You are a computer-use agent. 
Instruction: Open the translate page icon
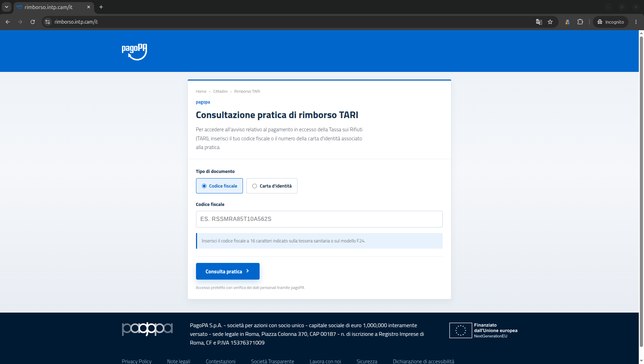539,22
